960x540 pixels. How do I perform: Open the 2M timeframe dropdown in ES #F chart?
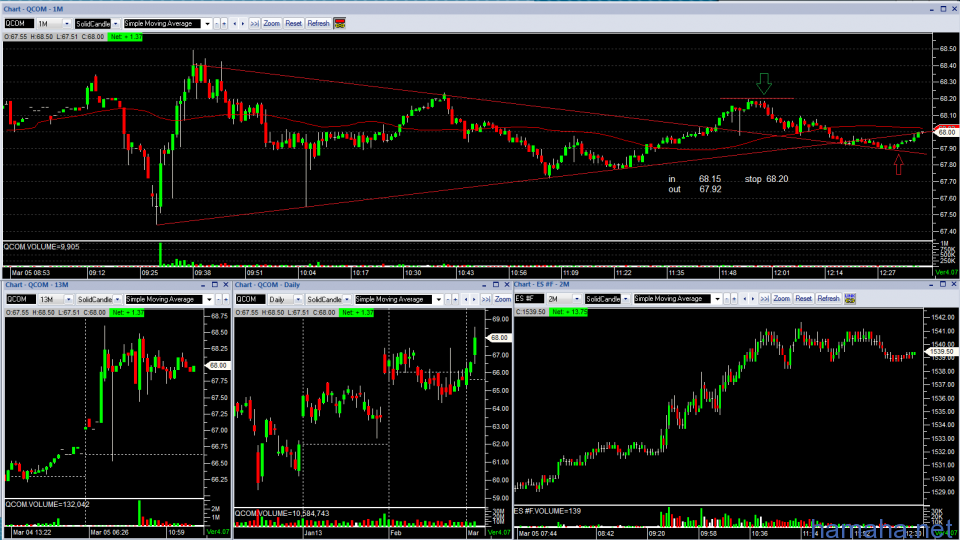coord(577,299)
